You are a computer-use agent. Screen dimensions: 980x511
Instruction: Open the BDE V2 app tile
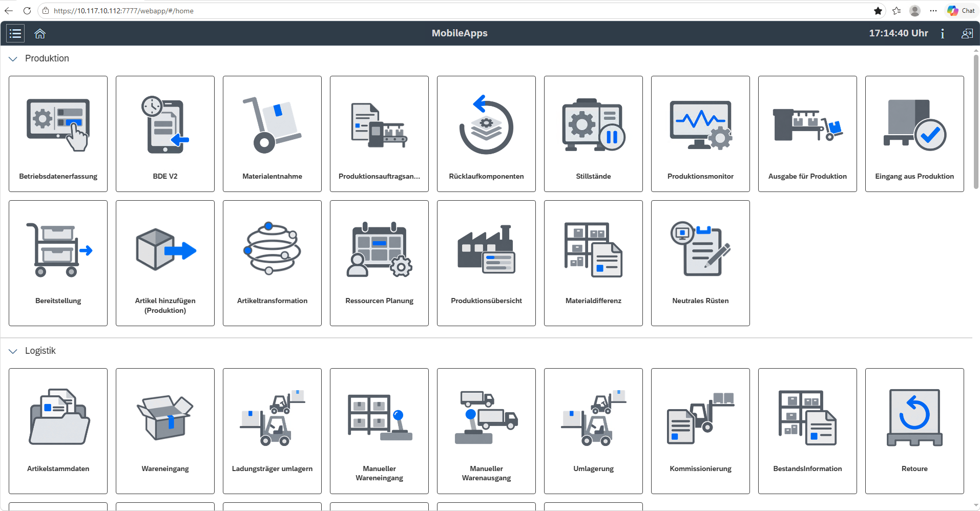pos(165,134)
